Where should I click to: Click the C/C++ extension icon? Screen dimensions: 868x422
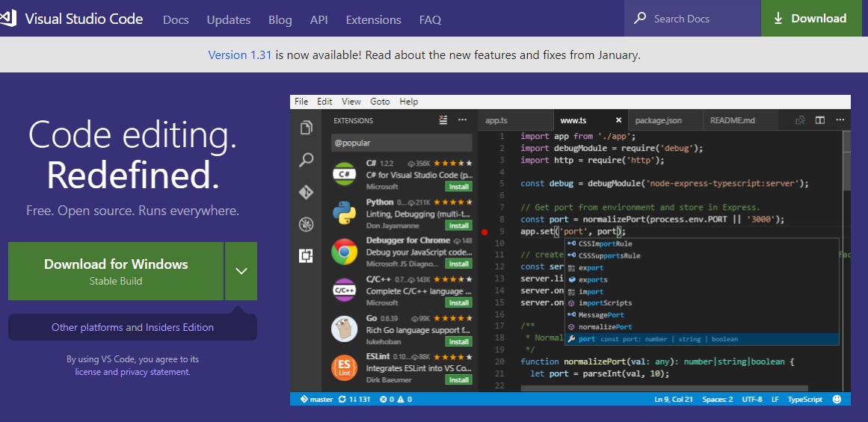(x=344, y=290)
